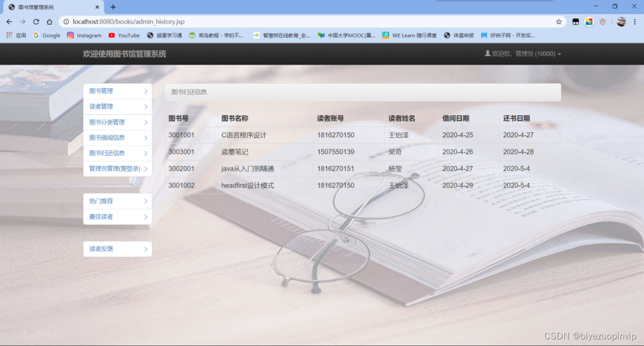
Task: Open Chrome's three-dot menu
Action: 635,22
